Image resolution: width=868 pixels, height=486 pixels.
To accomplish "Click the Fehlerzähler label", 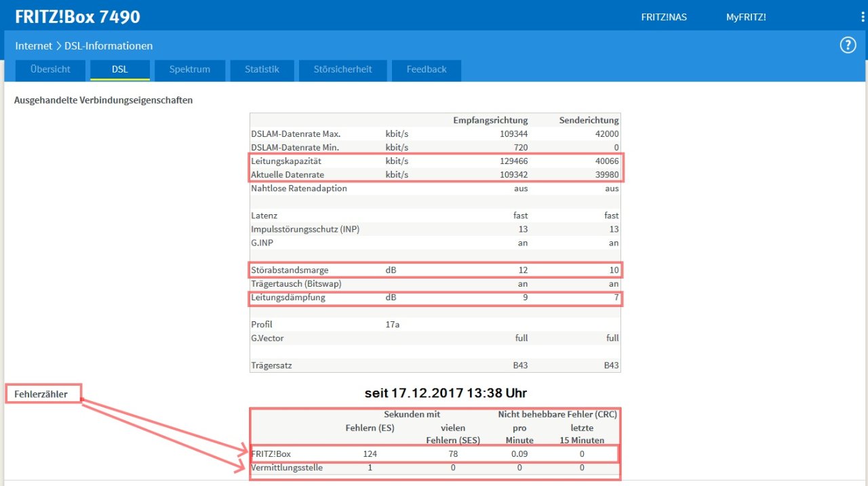I will tap(41, 394).
